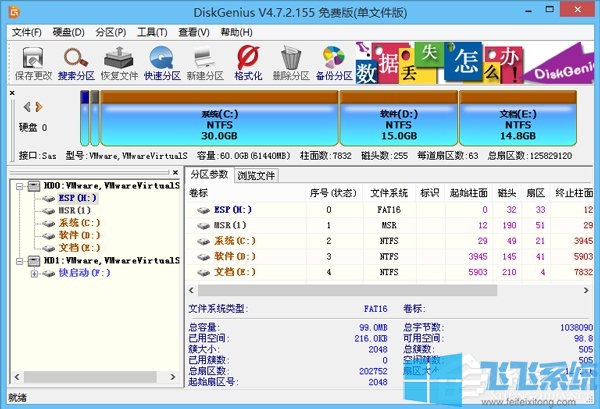Click the 删除分区 (Delete Partition) trash icon
600x409 pixels.
(290, 64)
